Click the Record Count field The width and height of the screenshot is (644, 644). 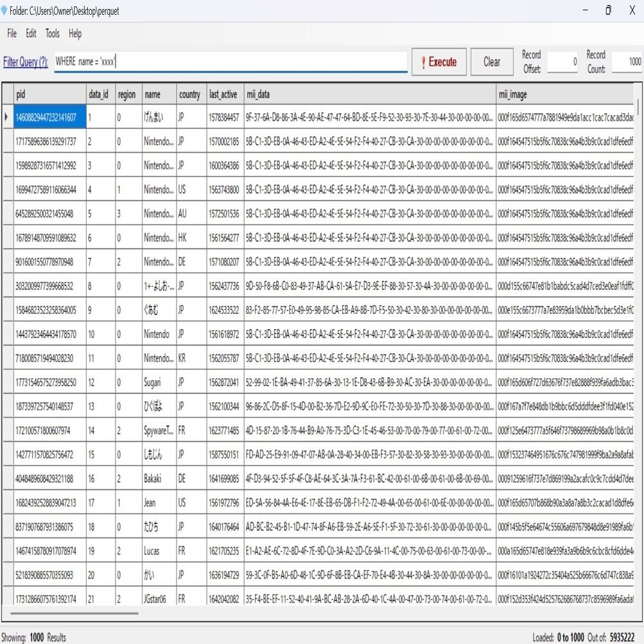[627, 62]
